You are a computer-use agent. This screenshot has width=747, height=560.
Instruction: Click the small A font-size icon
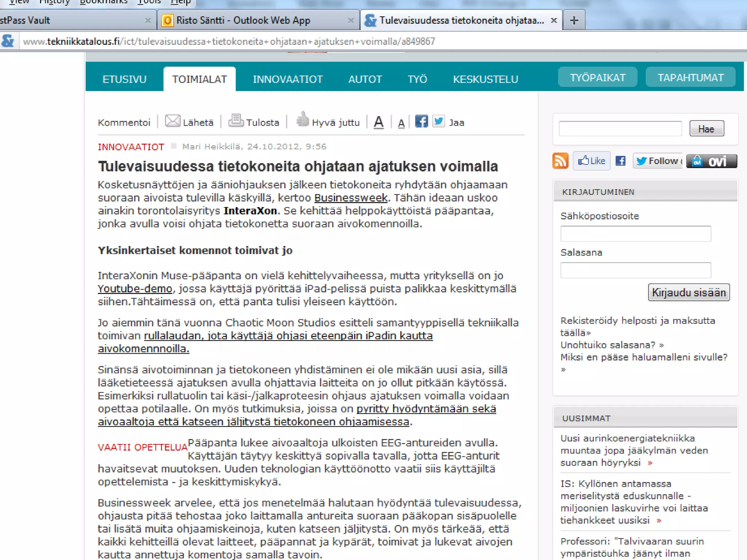(401, 123)
